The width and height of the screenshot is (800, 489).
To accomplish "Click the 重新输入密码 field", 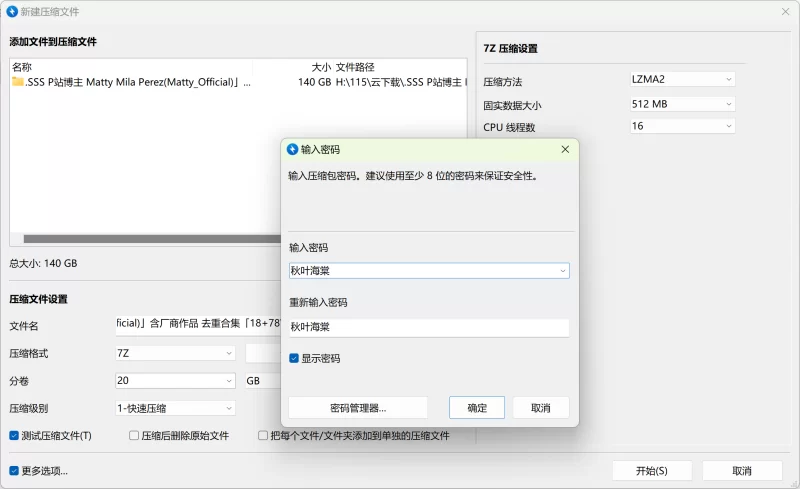I will pyautogui.click(x=429, y=327).
